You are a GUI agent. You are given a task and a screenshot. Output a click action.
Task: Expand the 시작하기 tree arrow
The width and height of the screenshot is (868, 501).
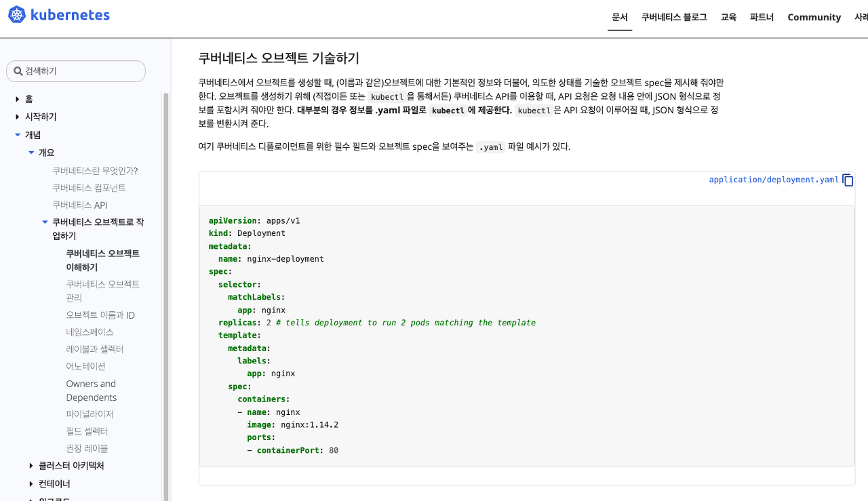pos(18,117)
